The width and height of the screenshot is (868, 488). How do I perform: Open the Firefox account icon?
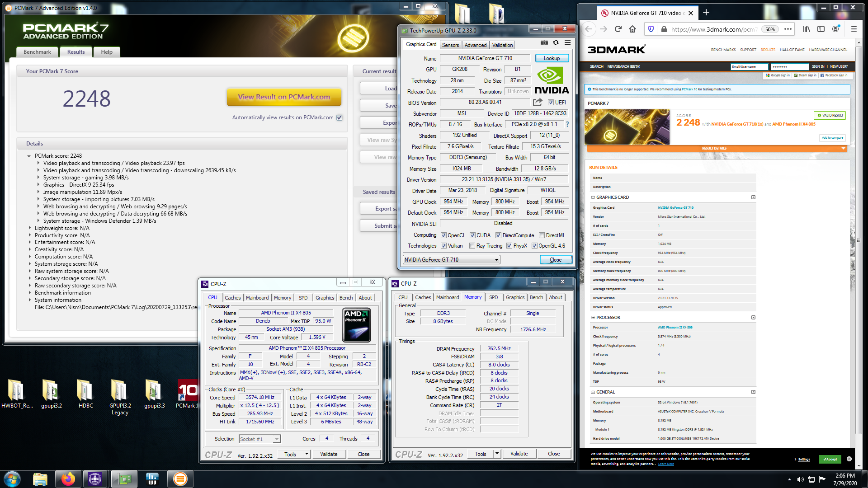pyautogui.click(x=836, y=29)
